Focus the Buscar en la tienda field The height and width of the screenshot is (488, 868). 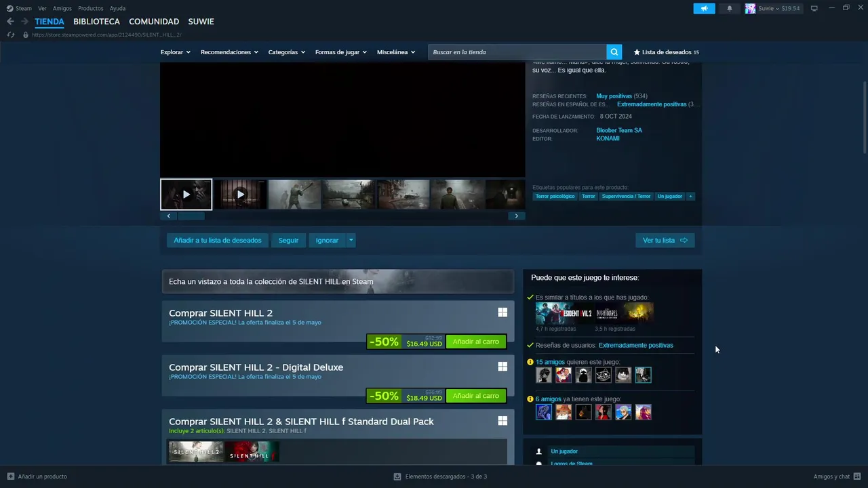(517, 52)
